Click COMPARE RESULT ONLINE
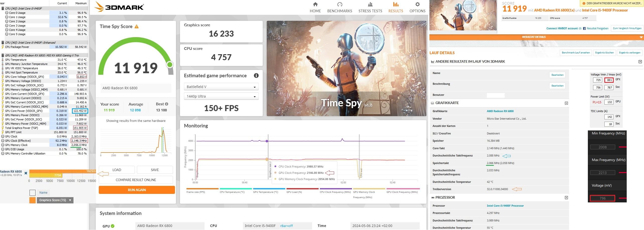Screen dimensions: 644x230 click(136, 180)
